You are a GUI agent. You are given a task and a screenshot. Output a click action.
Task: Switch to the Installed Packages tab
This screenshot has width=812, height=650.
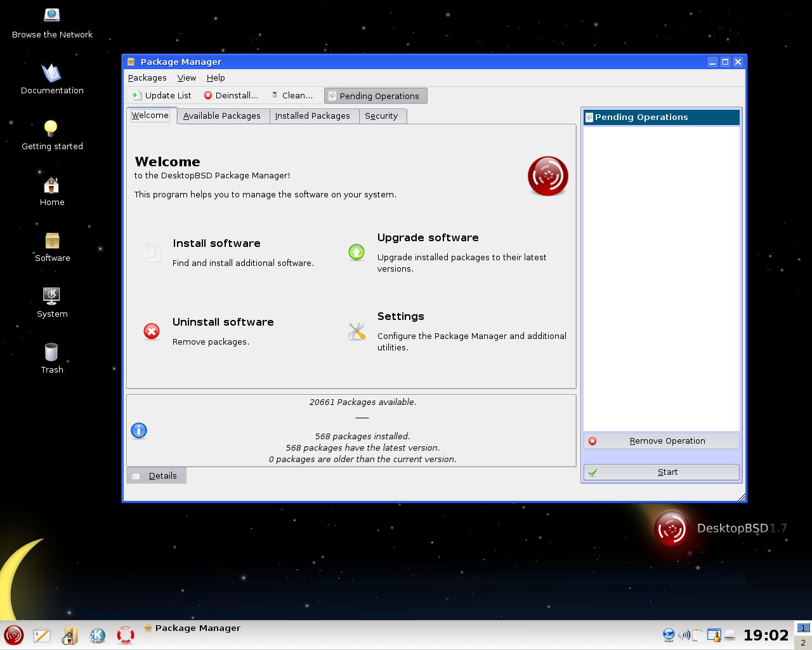[313, 116]
